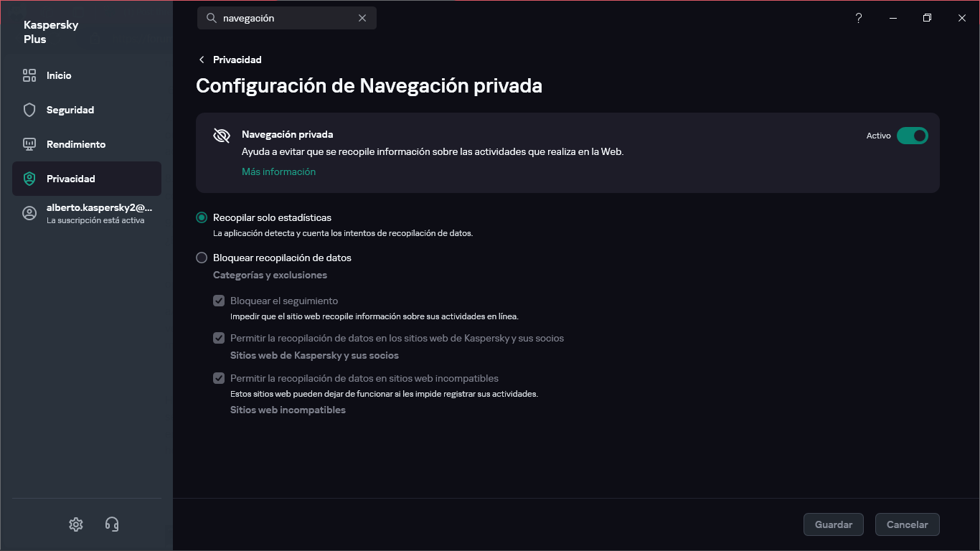Viewport: 980px width, 551px height.
Task: Go to Rendimiento section
Action: coord(87,144)
